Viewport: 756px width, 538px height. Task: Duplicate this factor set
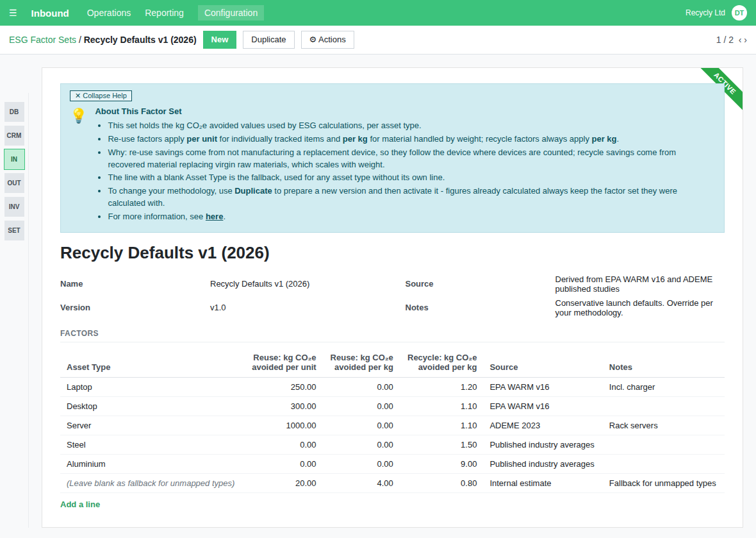pos(268,40)
